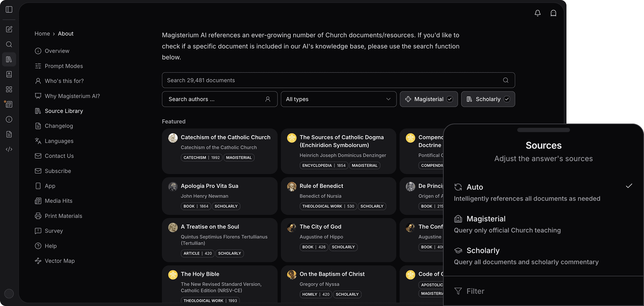Go to Changelog in the sidebar
Viewport: 644px width, 306px height.
pyautogui.click(x=59, y=126)
